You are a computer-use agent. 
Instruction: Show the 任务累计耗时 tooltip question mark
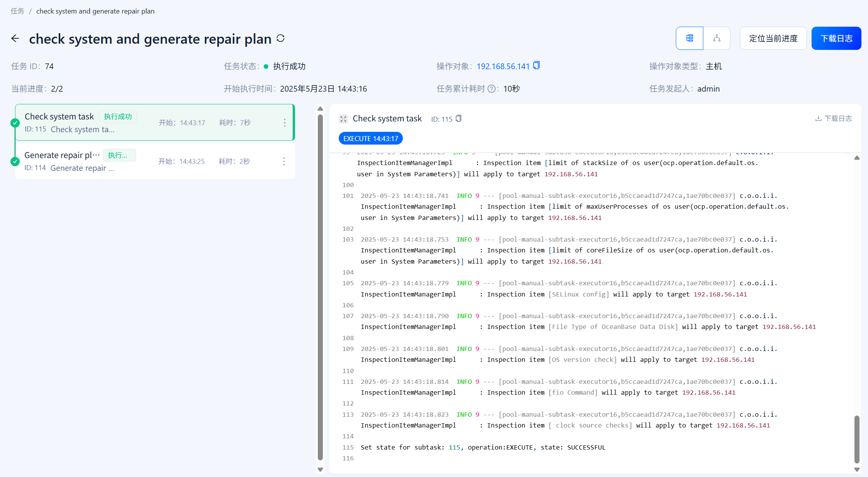pos(491,89)
